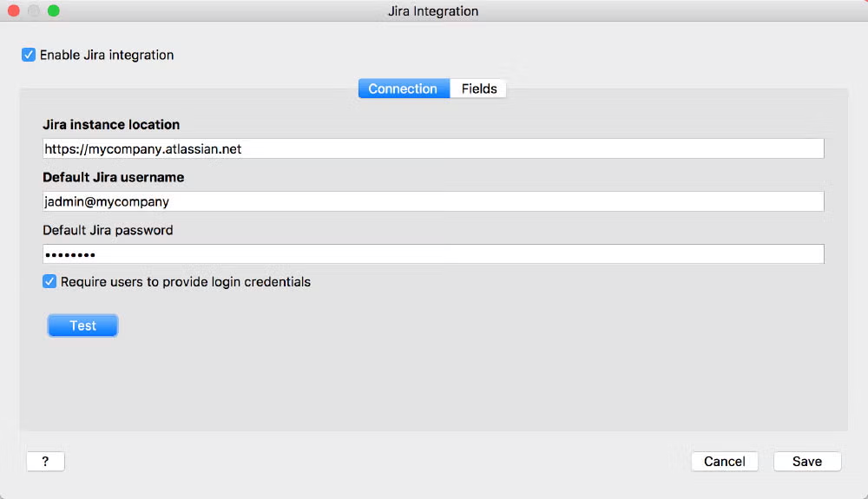Cancel the Jira Integration dialog

coord(724,462)
